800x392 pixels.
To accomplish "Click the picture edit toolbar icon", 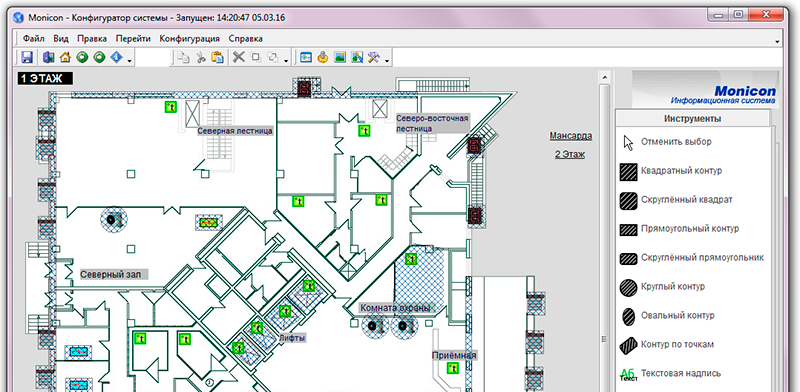I will (x=357, y=57).
